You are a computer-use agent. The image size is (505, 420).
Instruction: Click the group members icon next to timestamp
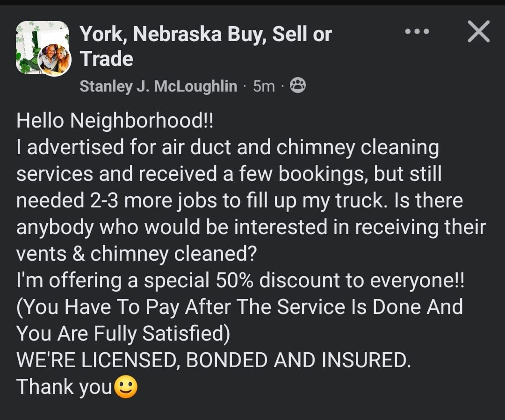pos(298,85)
